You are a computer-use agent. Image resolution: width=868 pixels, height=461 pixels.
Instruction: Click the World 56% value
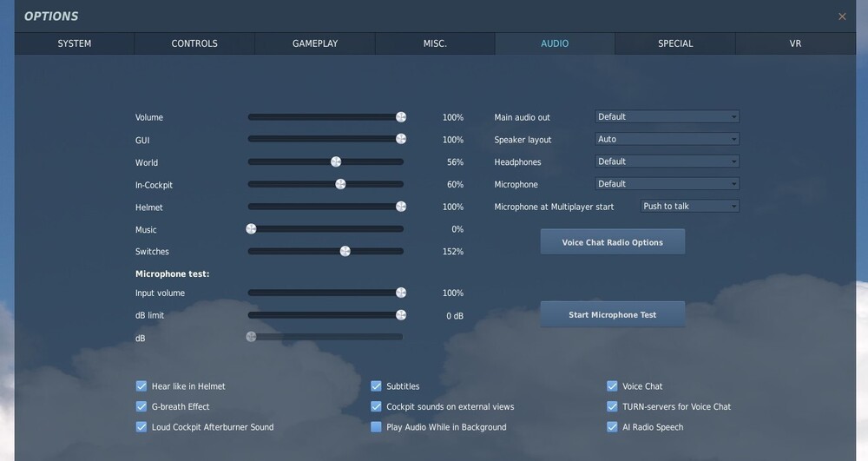[455, 162]
